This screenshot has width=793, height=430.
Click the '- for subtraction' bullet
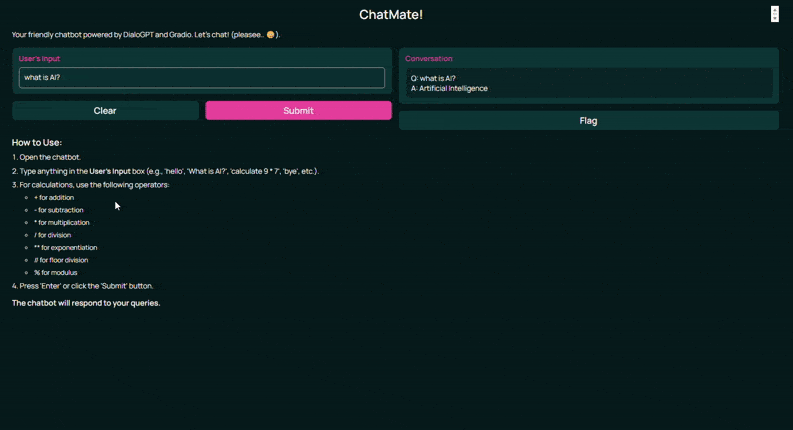click(59, 210)
